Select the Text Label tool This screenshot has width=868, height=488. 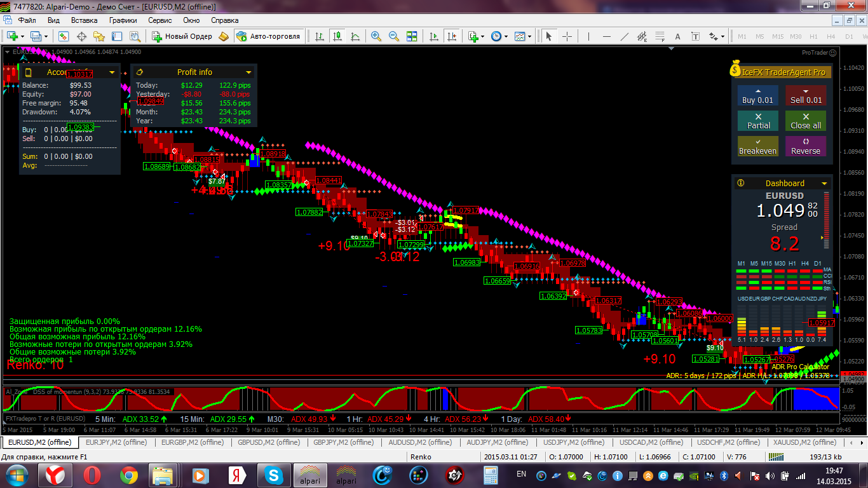pyautogui.click(x=695, y=36)
